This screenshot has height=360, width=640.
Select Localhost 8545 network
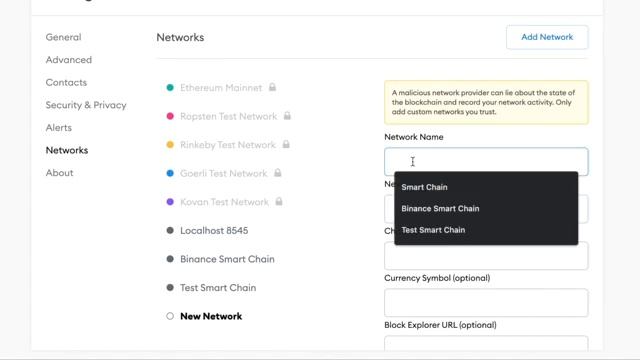(x=214, y=231)
